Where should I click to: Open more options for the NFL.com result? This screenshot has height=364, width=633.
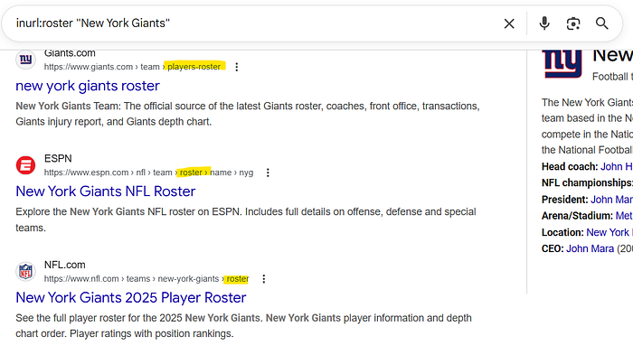point(264,279)
